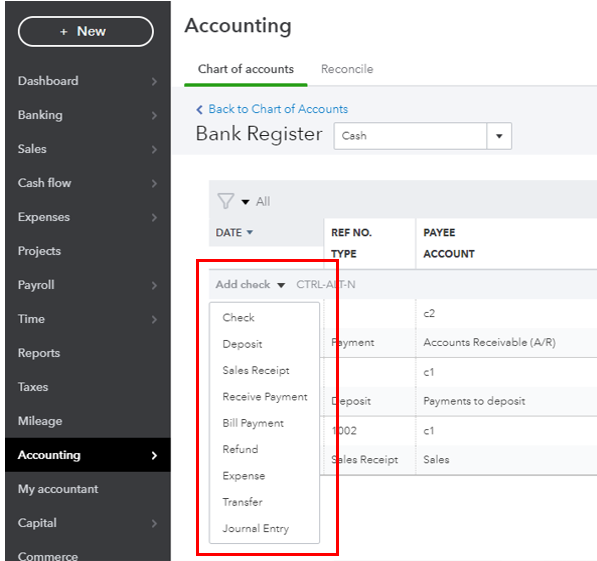This screenshot has width=597, height=561.
Task: Open the Banking sidebar item
Action: (40, 115)
